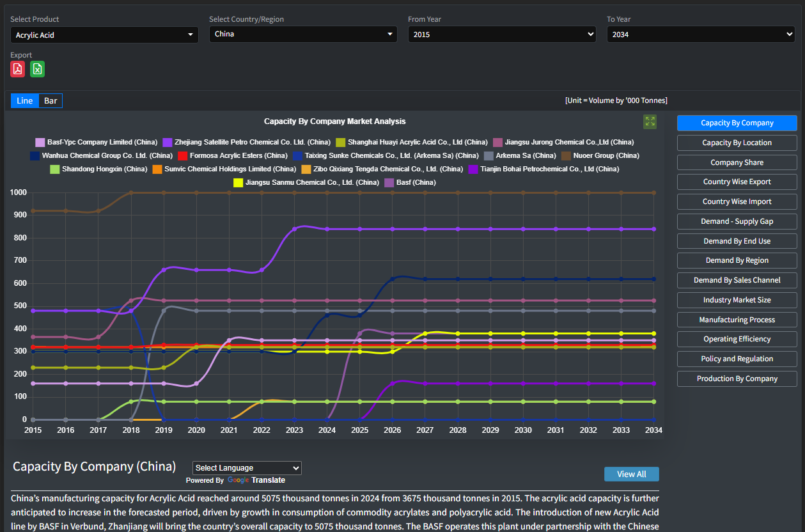The width and height of the screenshot is (805, 532).
Task: Open Production By Company section
Action: coord(737,379)
